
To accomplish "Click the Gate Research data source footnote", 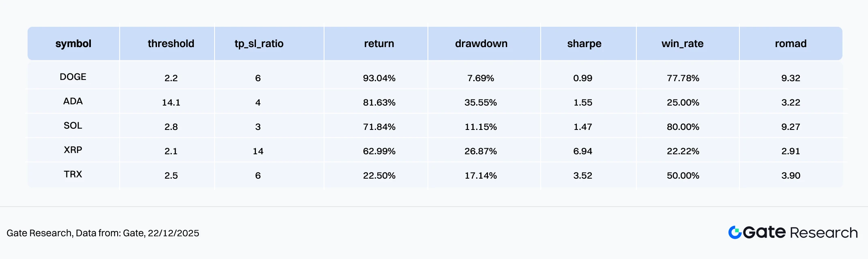I will pos(103,233).
